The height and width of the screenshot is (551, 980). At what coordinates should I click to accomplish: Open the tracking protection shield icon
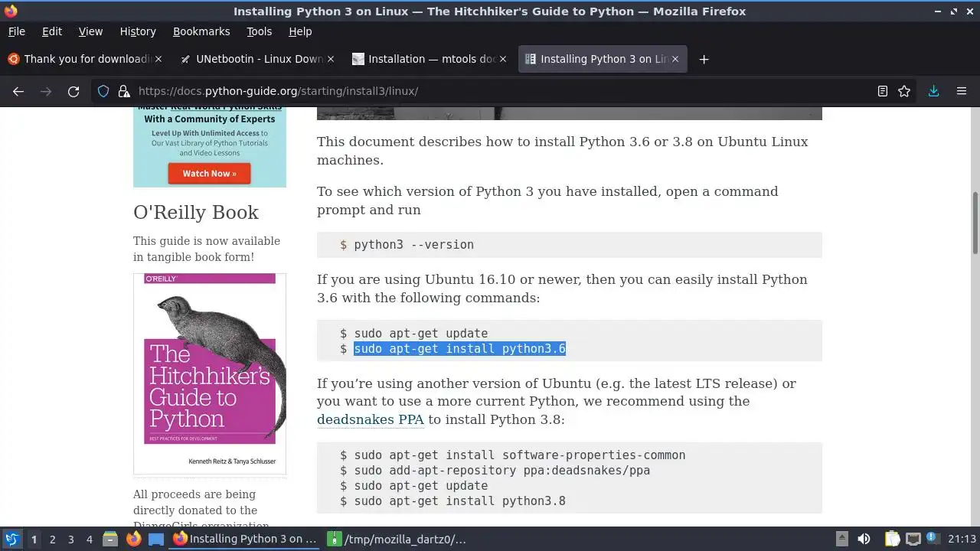tap(103, 91)
